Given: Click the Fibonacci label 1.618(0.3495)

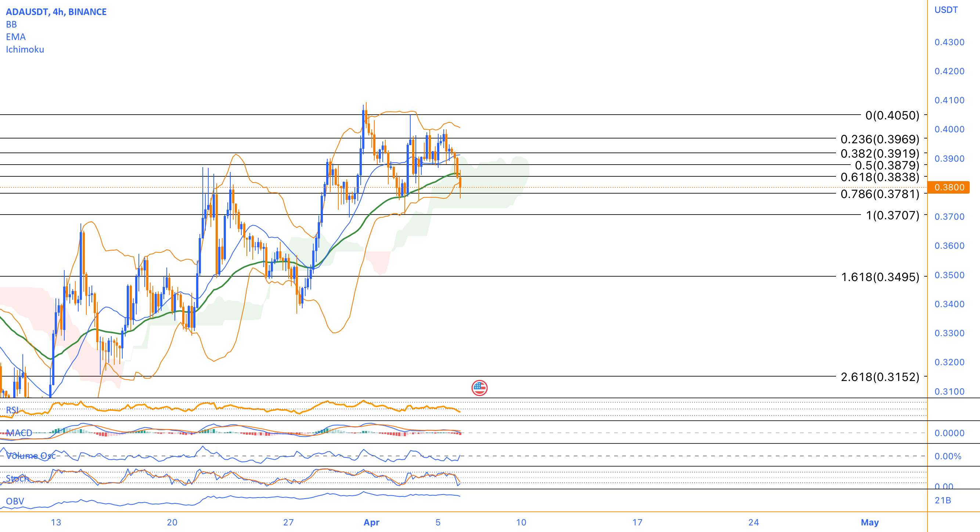Looking at the screenshot, I should pyautogui.click(x=880, y=277).
